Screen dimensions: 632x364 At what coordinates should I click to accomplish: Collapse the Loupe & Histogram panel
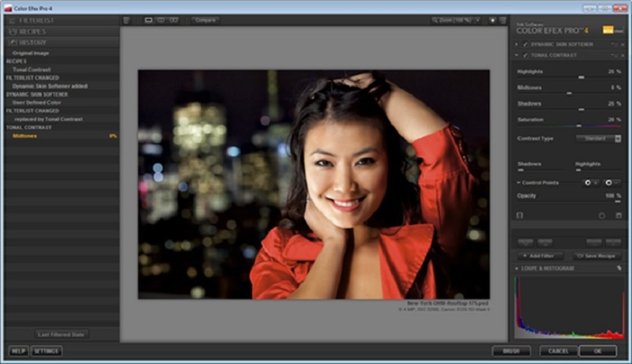click(516, 268)
